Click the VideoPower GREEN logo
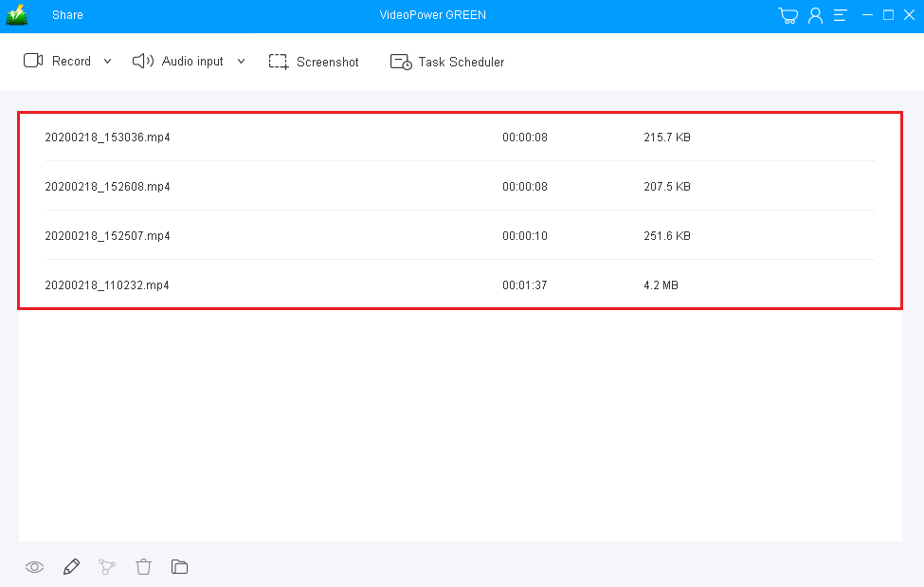Viewport: 924px width, 587px height. coord(15,14)
